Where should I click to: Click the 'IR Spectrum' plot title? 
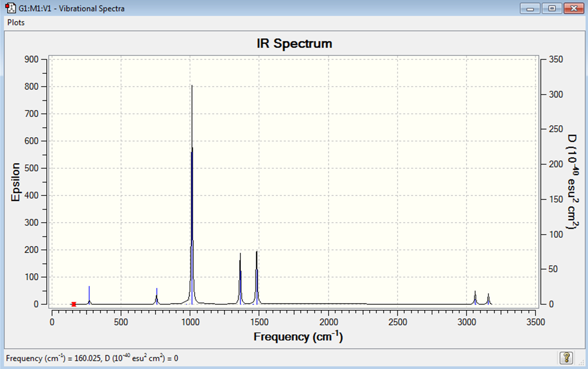tap(294, 43)
